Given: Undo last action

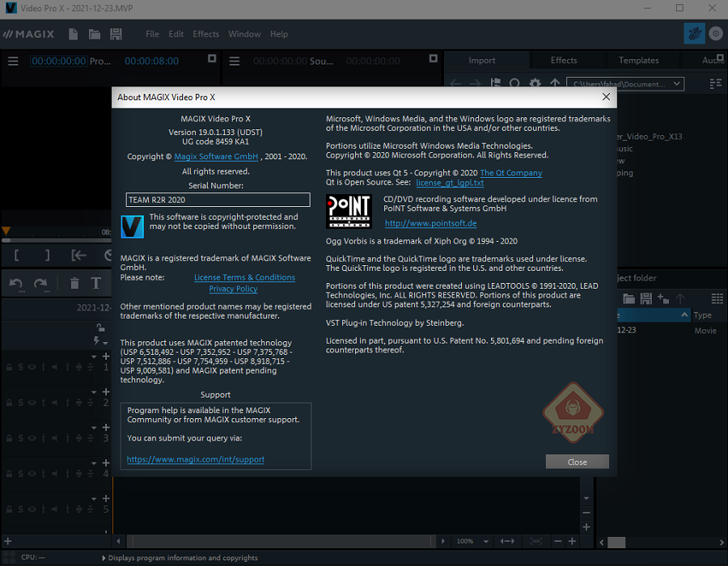Looking at the screenshot, I should tap(16, 284).
